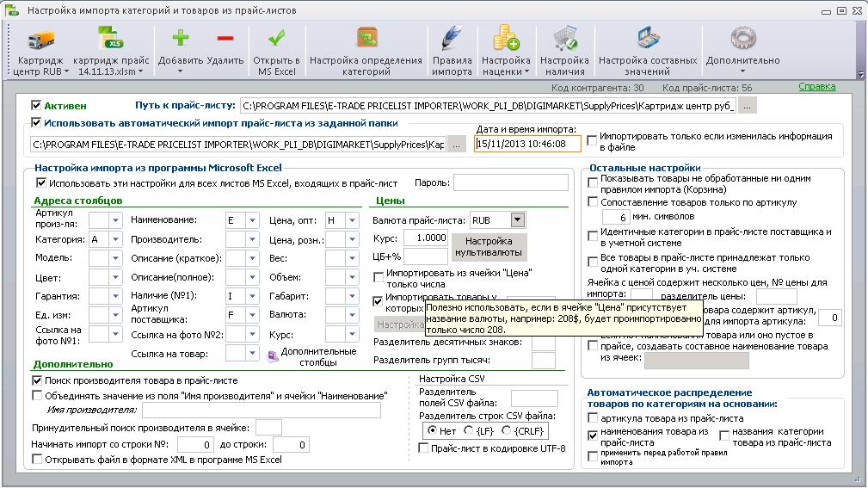Open Настройка составных значений icon
Image resolution: width=868 pixels, height=488 pixels.
[647, 39]
